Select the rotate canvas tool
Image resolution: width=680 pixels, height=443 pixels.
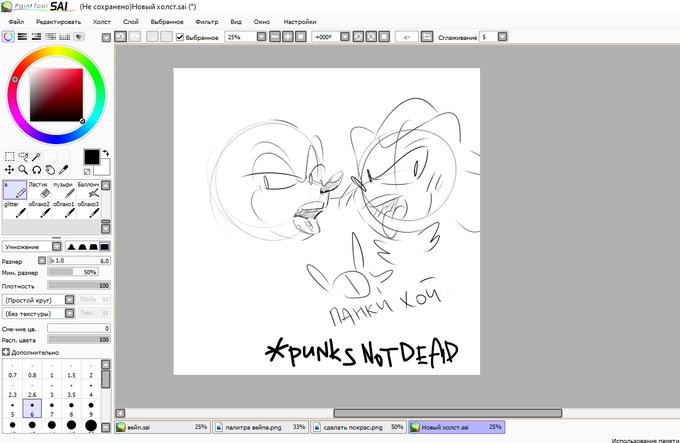click(36, 170)
